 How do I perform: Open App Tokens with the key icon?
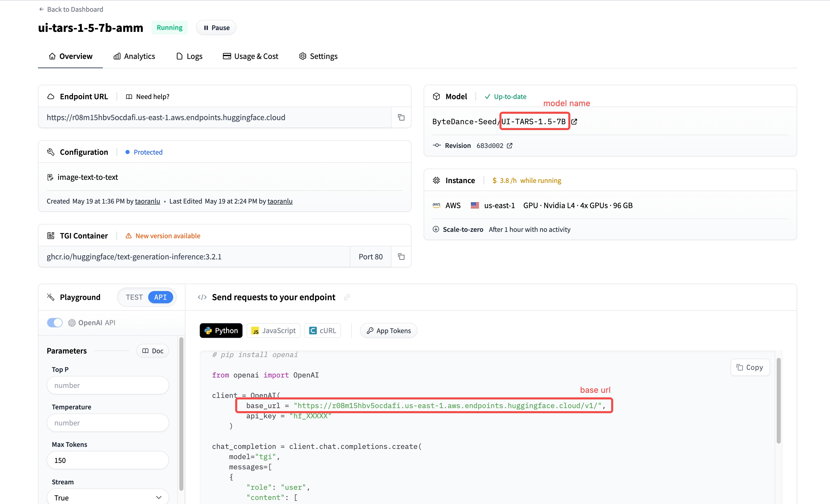tap(388, 331)
